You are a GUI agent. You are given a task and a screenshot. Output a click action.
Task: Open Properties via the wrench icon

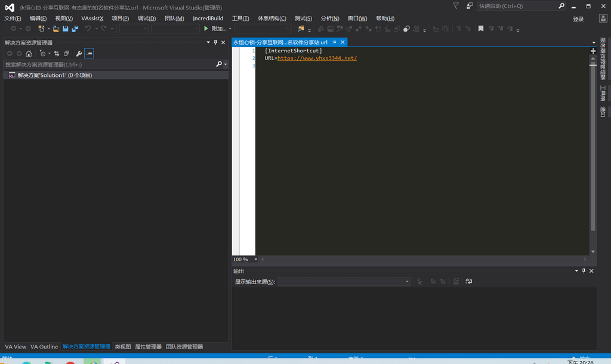point(79,53)
